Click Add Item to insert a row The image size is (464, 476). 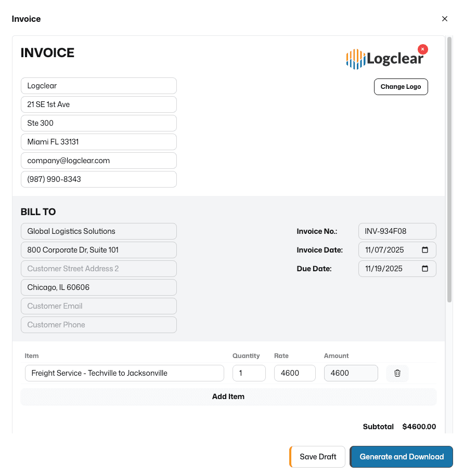(x=228, y=396)
